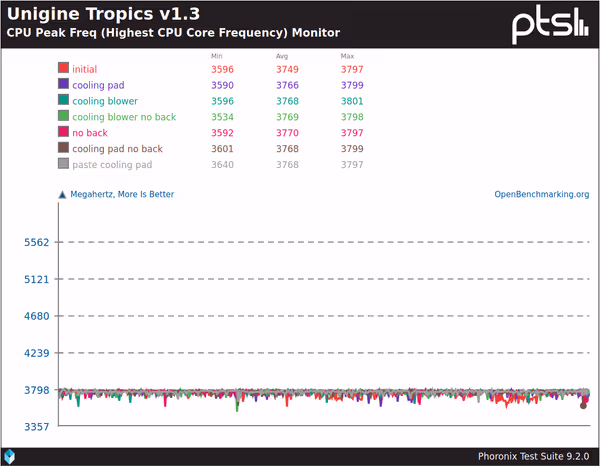The width and height of the screenshot is (600, 466).
Task: Click the 'initial' legend label
Action: tap(85, 69)
